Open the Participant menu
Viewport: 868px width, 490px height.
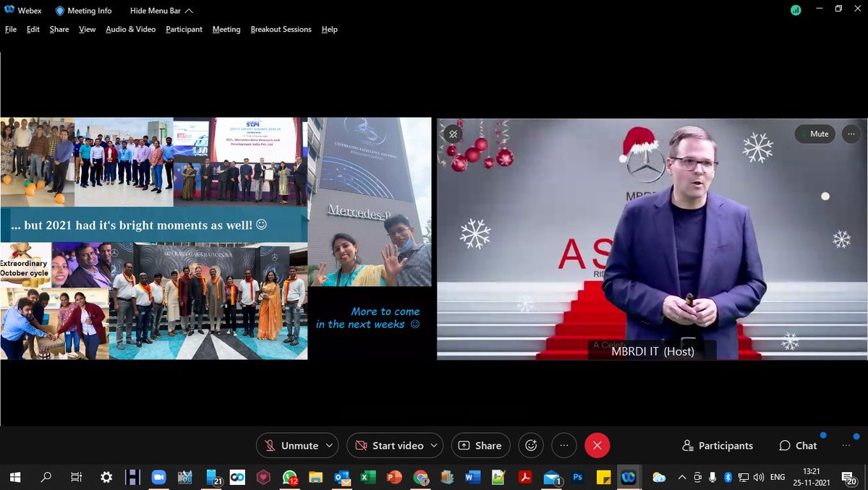pyautogui.click(x=184, y=29)
